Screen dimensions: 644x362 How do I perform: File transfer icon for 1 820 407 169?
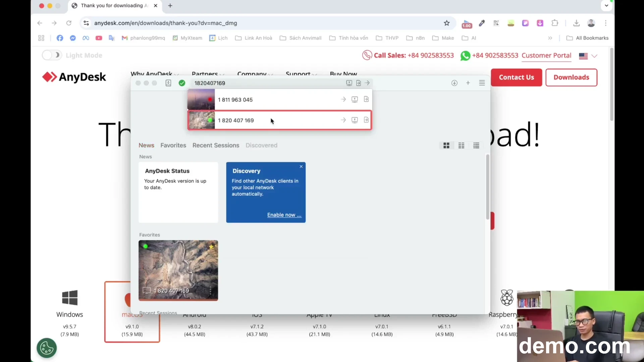366,120
